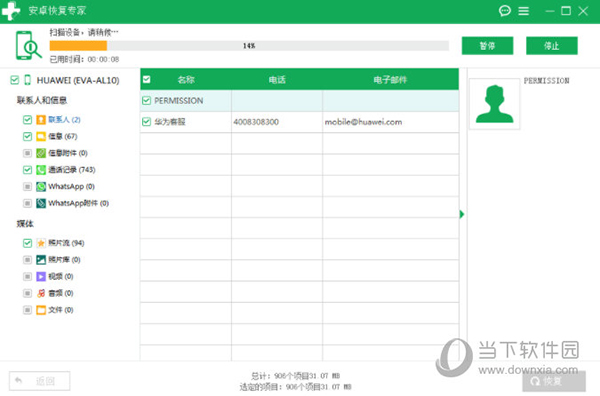
Task: Click the 电话 column header
Action: pyautogui.click(x=277, y=80)
